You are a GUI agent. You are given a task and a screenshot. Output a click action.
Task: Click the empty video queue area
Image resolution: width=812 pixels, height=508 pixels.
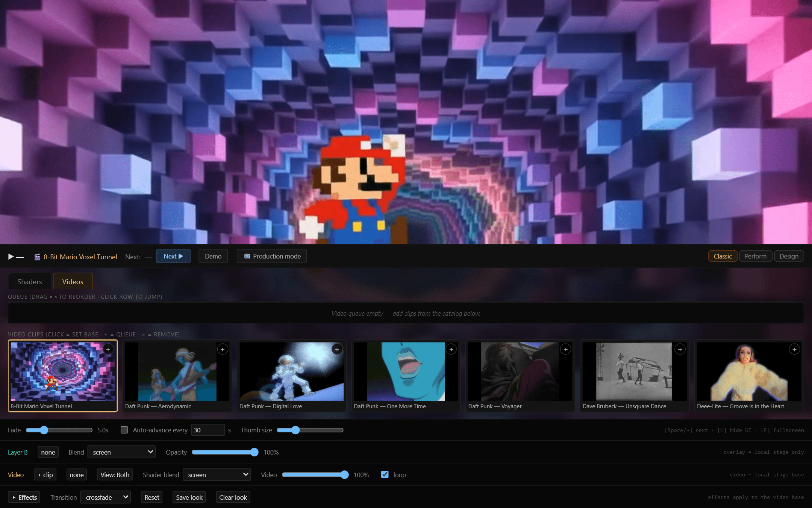click(x=406, y=313)
